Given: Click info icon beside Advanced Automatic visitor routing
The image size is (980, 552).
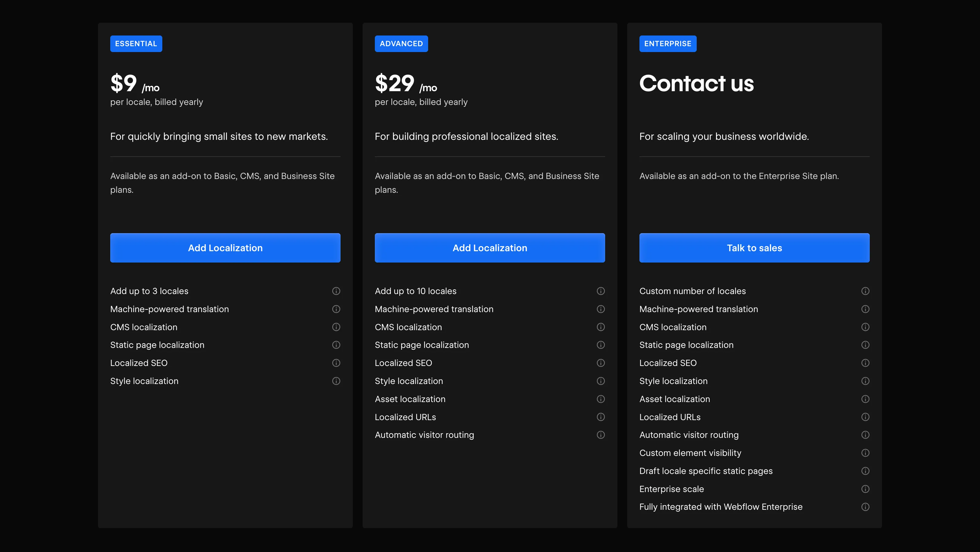Looking at the screenshot, I should [x=600, y=435].
